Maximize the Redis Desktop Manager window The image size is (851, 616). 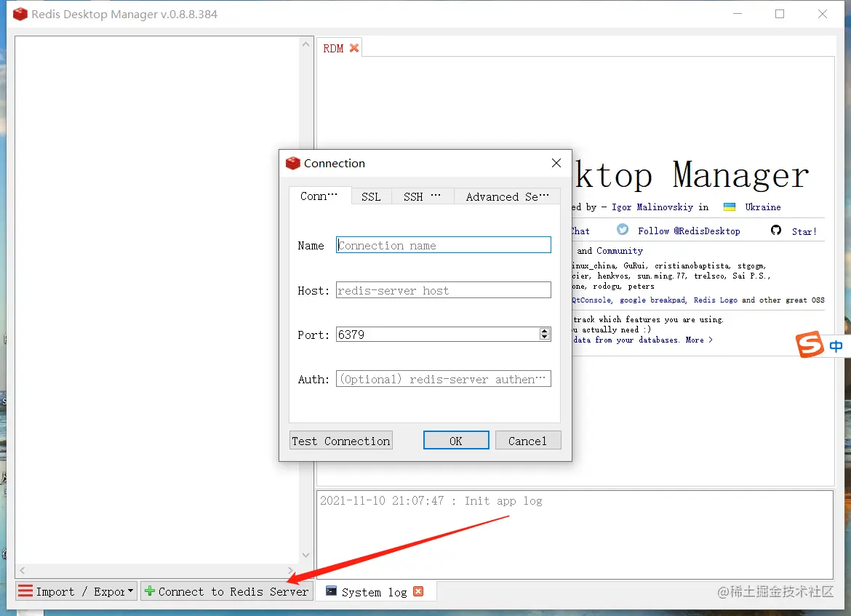tap(780, 14)
